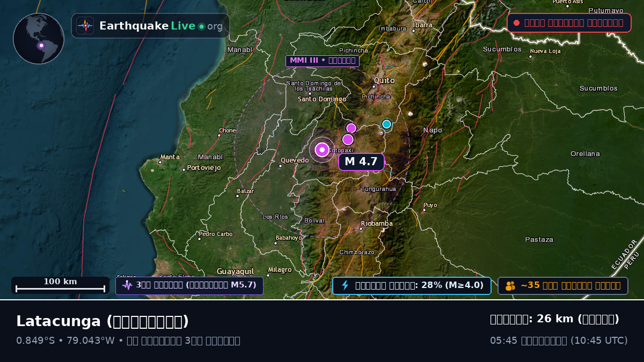This screenshot has height=362, width=644.
Task: Click the 05:45 (10:45 UTC) time text
Action: pyautogui.click(x=559, y=341)
